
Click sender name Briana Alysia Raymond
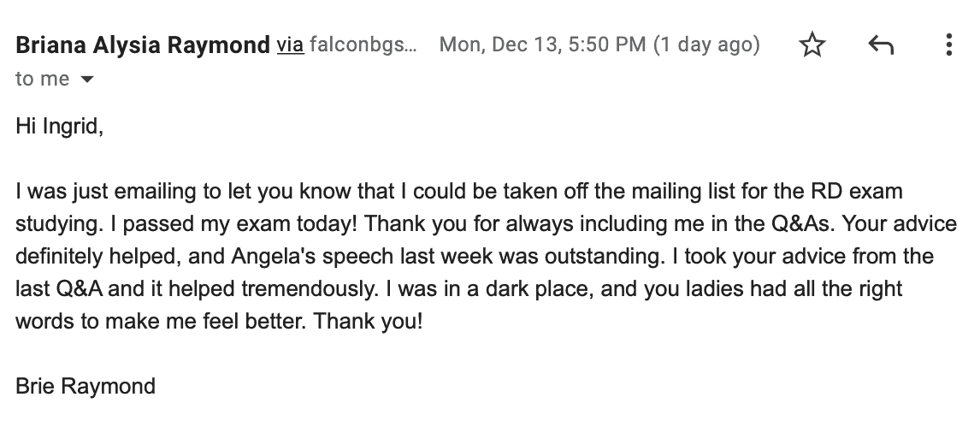tap(143, 45)
